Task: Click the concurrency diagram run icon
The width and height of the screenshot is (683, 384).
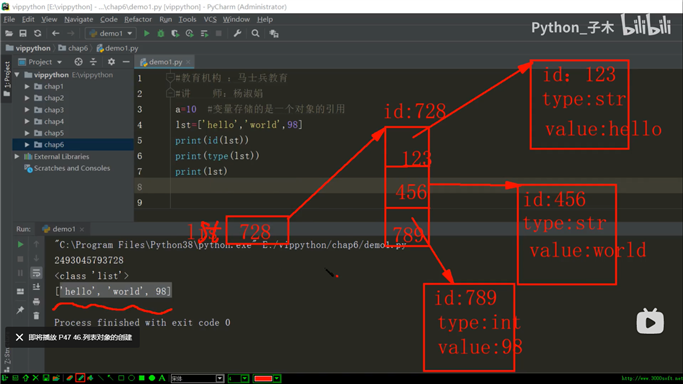Action: tap(204, 34)
